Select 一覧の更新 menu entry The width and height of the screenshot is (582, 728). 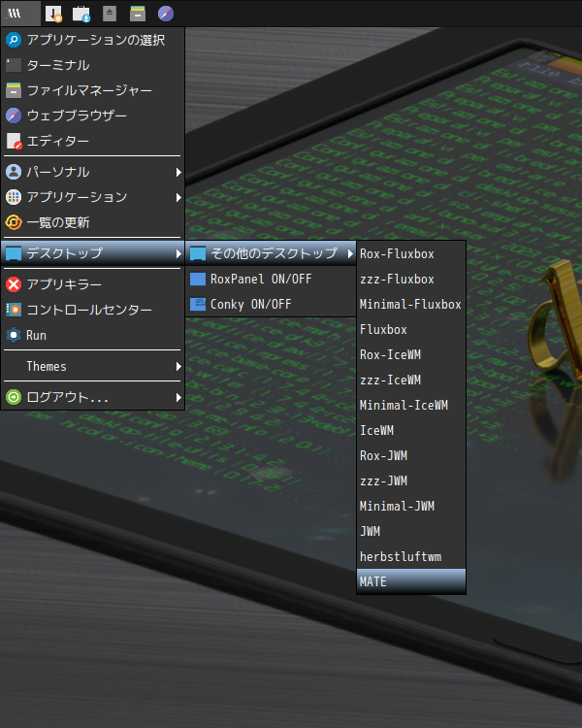93,222
